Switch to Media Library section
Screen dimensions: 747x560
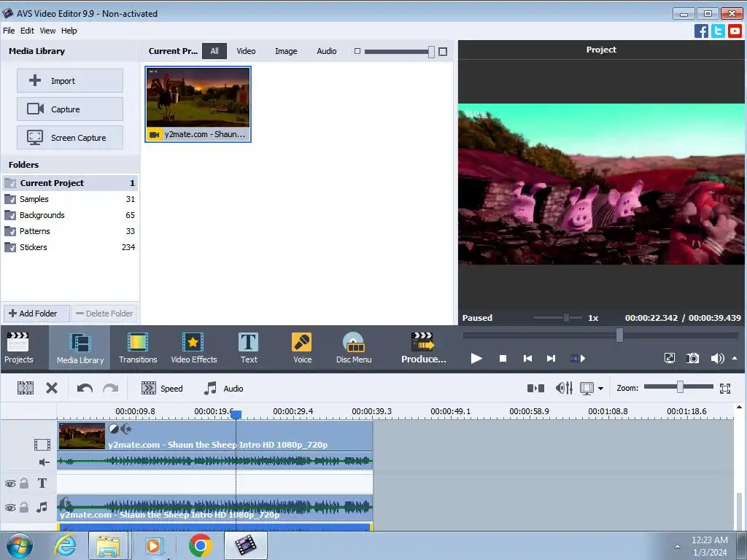point(80,348)
